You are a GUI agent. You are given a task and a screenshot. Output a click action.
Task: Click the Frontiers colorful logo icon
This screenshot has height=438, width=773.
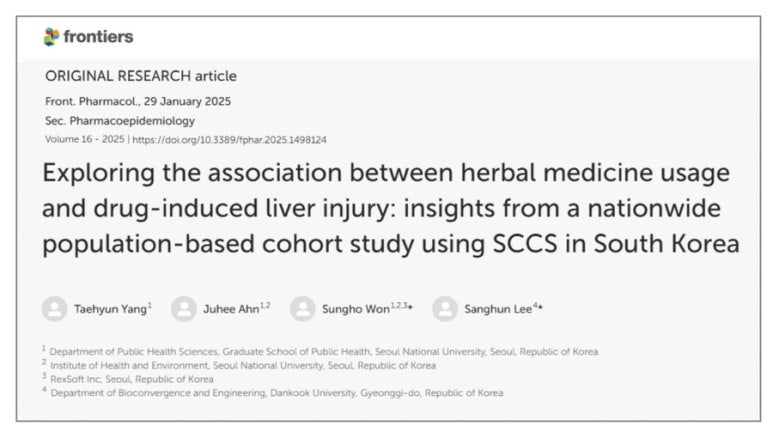[51, 36]
